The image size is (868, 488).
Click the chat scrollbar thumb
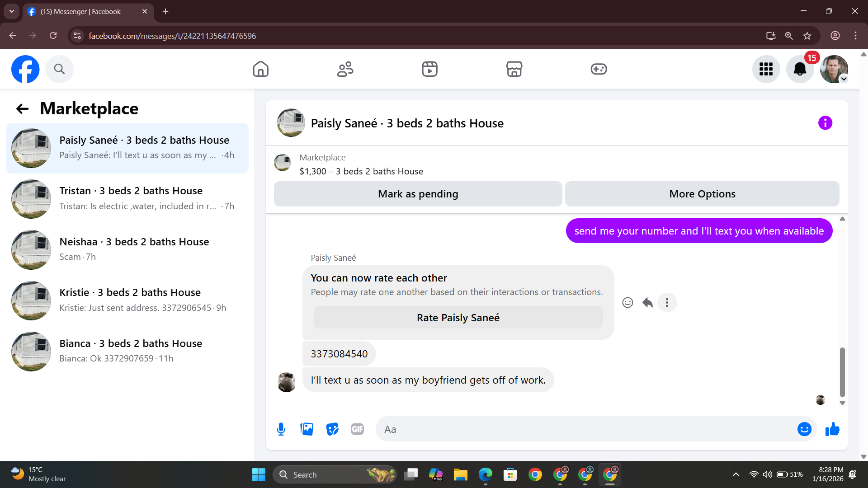pyautogui.click(x=842, y=372)
